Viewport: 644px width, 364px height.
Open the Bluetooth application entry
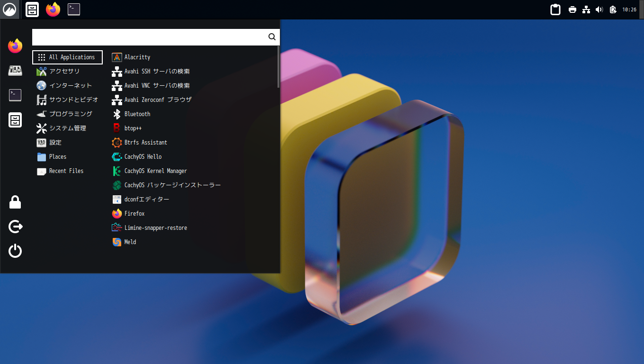point(192,114)
